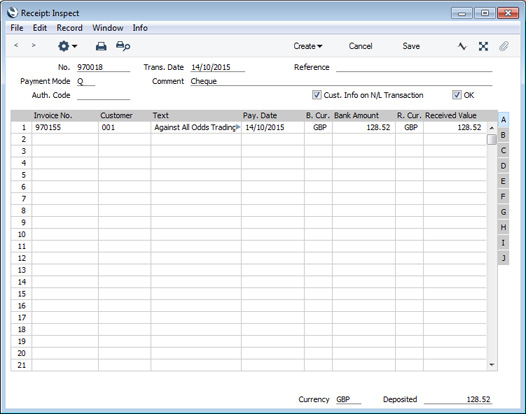Select flip tab J
The width and height of the screenshot is (526, 414).
[503, 258]
